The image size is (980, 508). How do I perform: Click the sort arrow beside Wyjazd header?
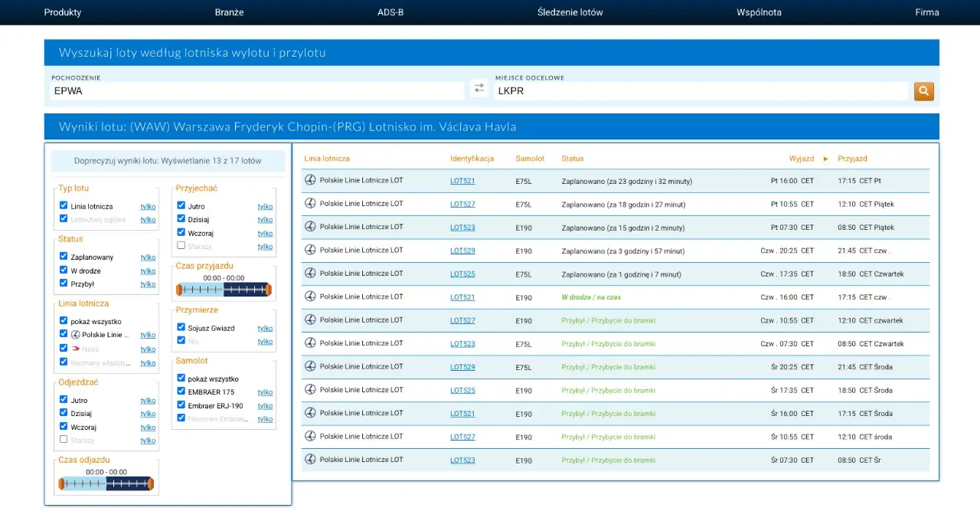[x=826, y=159]
